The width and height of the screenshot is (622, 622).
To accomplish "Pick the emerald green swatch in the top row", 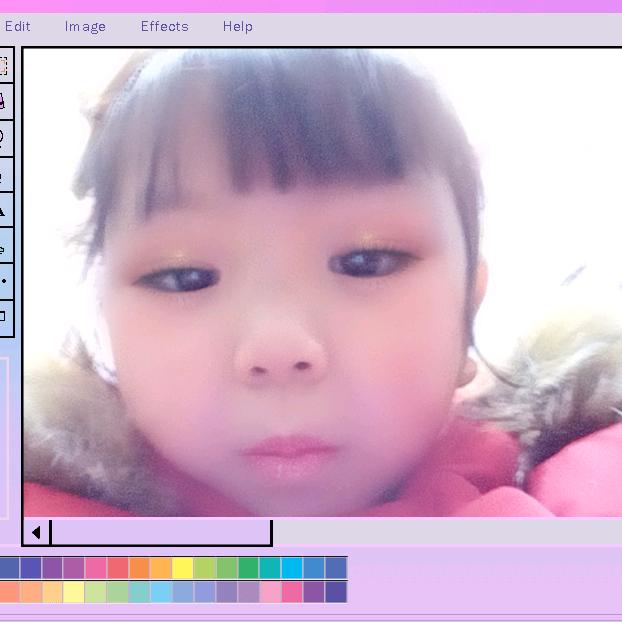I will click(x=248, y=568).
